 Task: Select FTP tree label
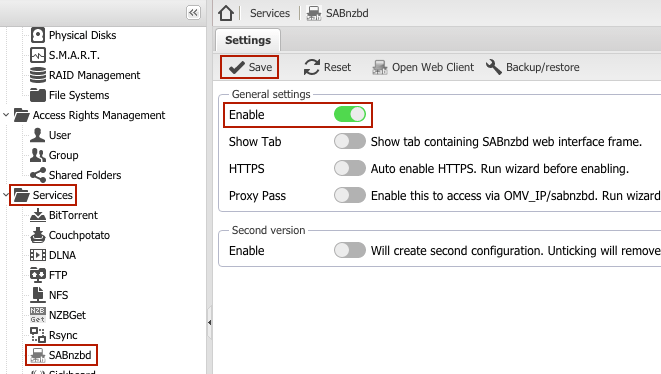(58, 275)
